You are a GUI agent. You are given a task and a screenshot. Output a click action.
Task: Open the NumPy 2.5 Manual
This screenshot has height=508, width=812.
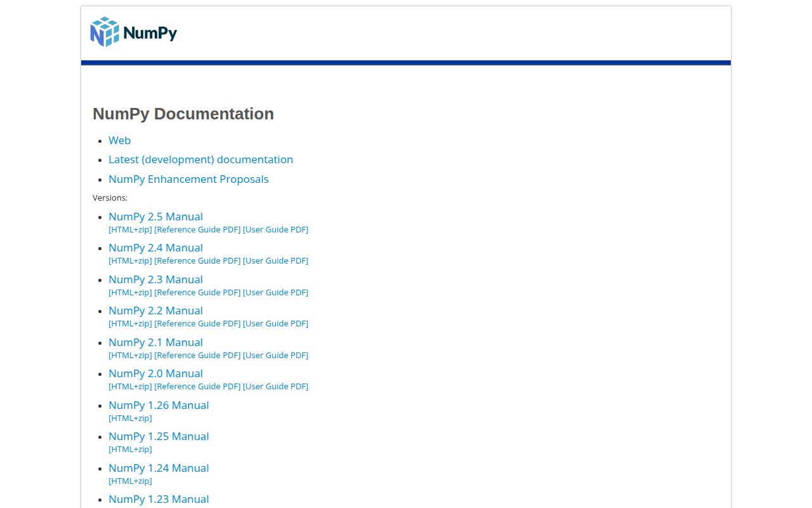(x=155, y=217)
